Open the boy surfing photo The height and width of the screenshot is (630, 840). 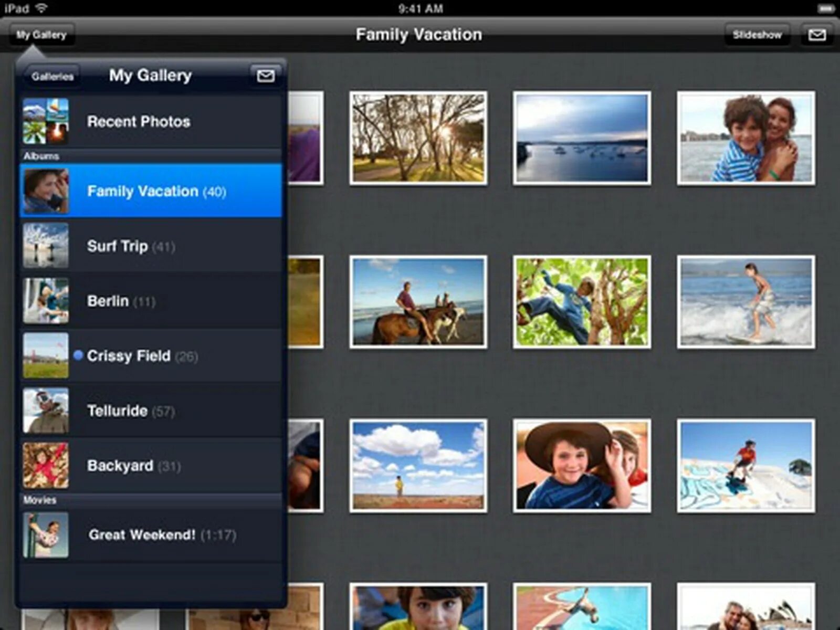pyautogui.click(x=746, y=302)
